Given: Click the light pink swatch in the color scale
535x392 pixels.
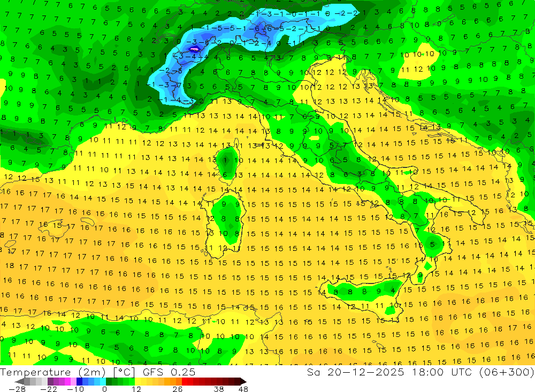Looking at the screenshot, I should point(73,381).
